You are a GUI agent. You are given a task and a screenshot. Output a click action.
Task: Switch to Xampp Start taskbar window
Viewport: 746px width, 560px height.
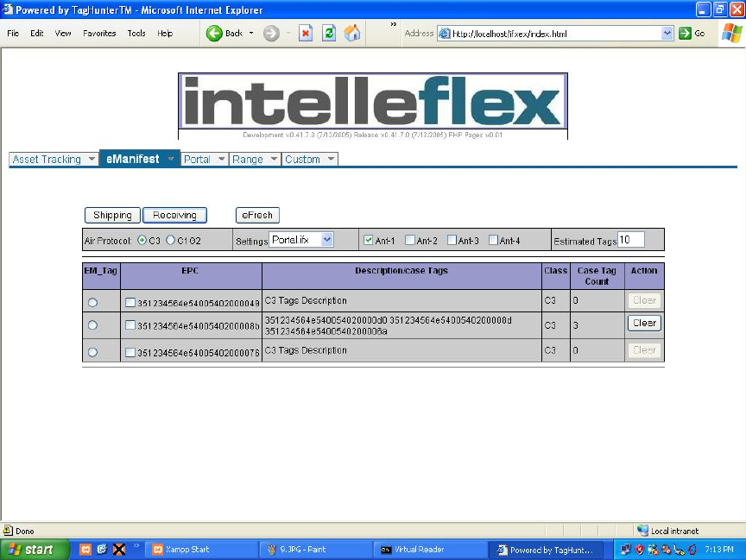tap(201, 550)
